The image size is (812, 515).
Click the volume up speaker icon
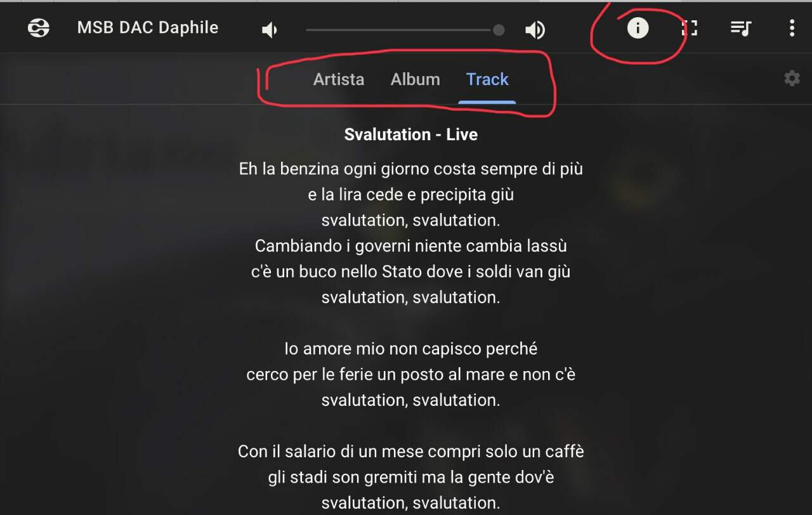[x=535, y=30]
